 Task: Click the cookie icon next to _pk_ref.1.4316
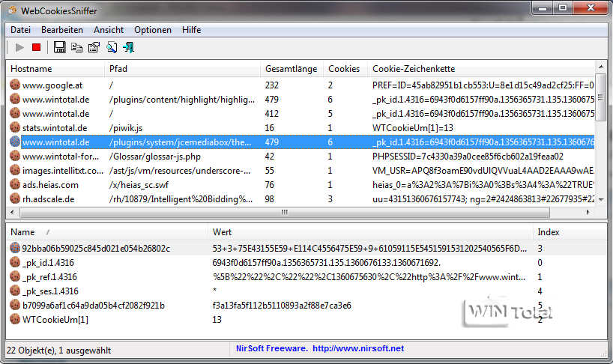tap(15, 276)
